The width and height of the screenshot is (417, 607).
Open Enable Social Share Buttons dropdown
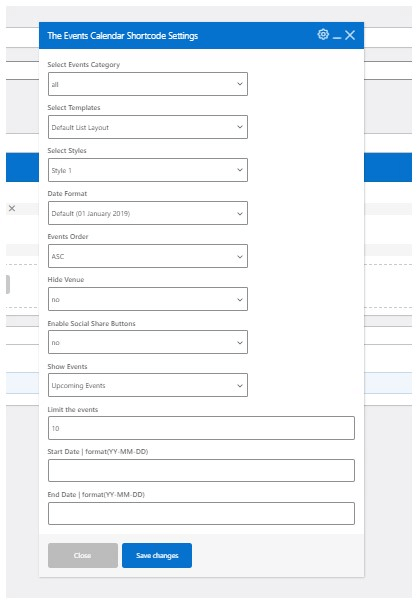pyautogui.click(x=148, y=342)
